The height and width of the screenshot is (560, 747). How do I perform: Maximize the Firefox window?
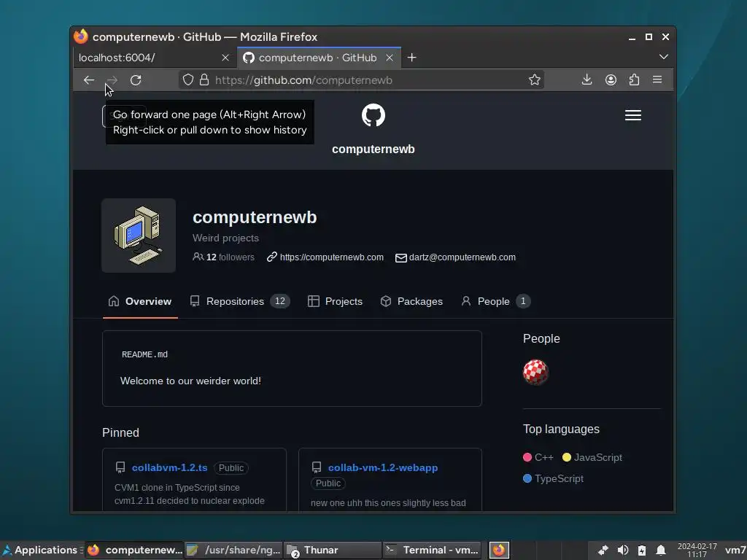649,36
